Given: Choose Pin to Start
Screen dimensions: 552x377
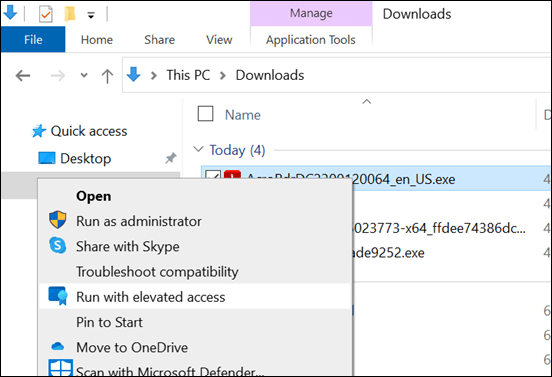Looking at the screenshot, I should 109,322.
